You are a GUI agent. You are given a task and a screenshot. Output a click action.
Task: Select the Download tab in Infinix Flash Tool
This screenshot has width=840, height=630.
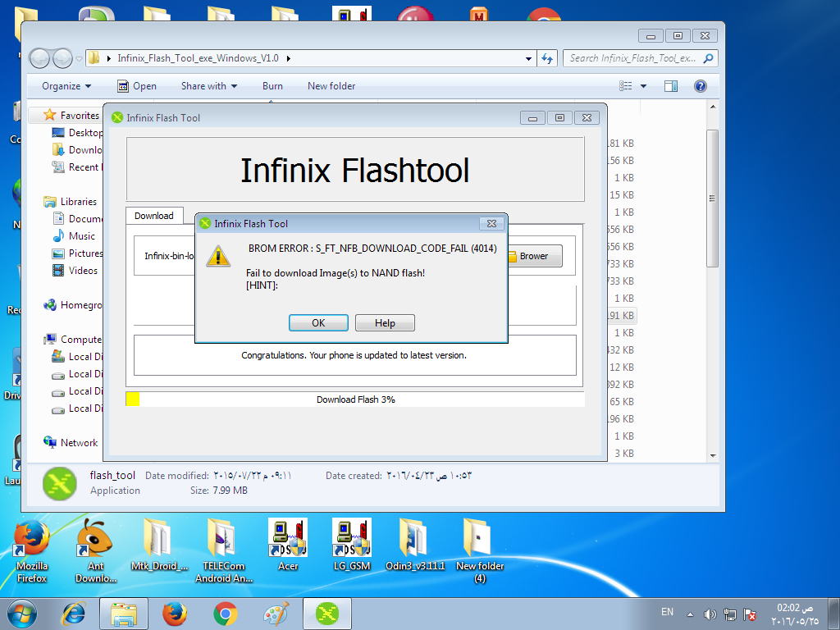(154, 216)
